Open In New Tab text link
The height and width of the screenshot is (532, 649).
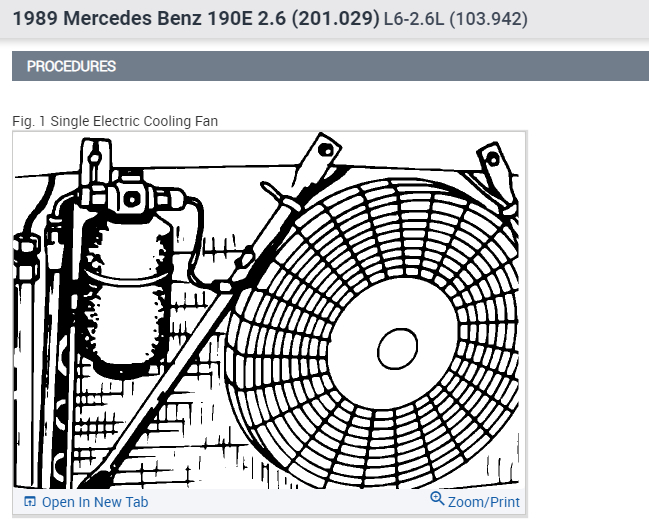pyautogui.click(x=94, y=502)
